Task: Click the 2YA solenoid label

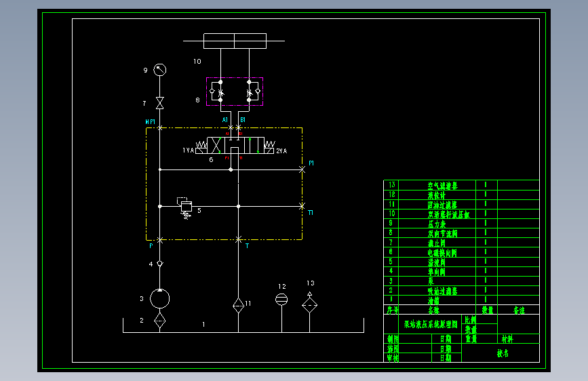Action: click(x=281, y=151)
